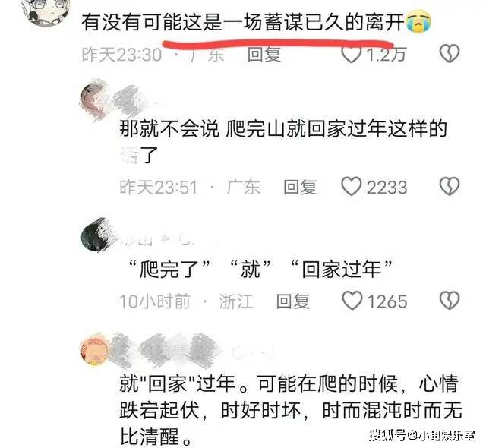
Task: Tap broken heart on the 2233-like reply
Action: coord(449,187)
